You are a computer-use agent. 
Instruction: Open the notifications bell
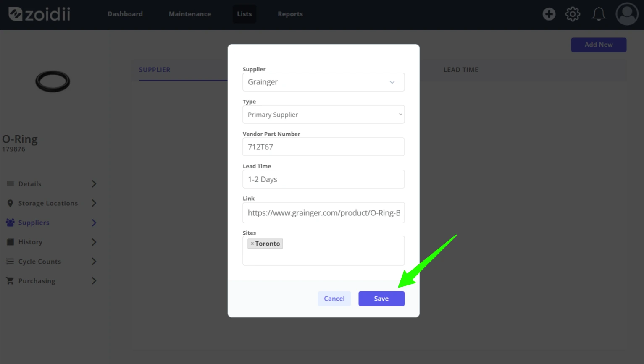click(x=599, y=14)
